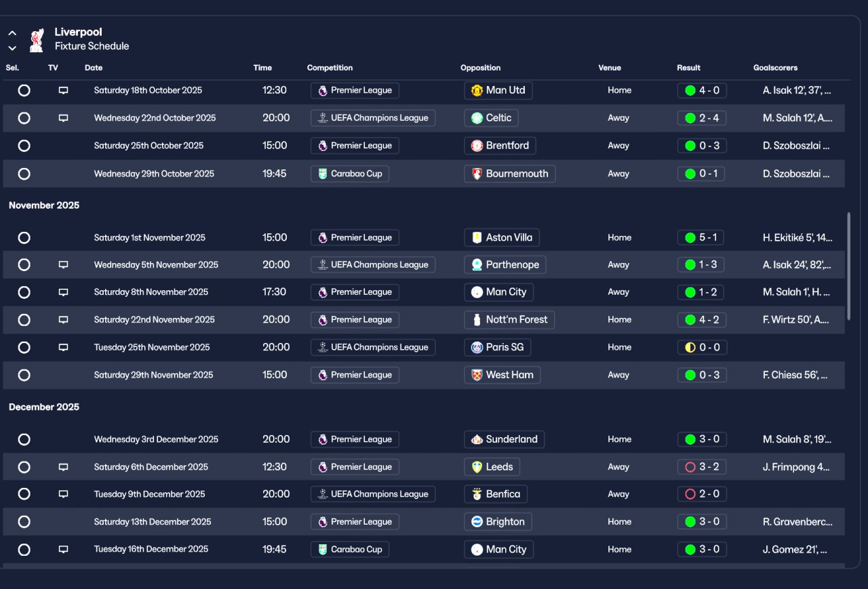Viewport: 868px width, 589px height.
Task: Open UEFA Champions League from the Parthenope row
Action: pyautogui.click(x=373, y=265)
